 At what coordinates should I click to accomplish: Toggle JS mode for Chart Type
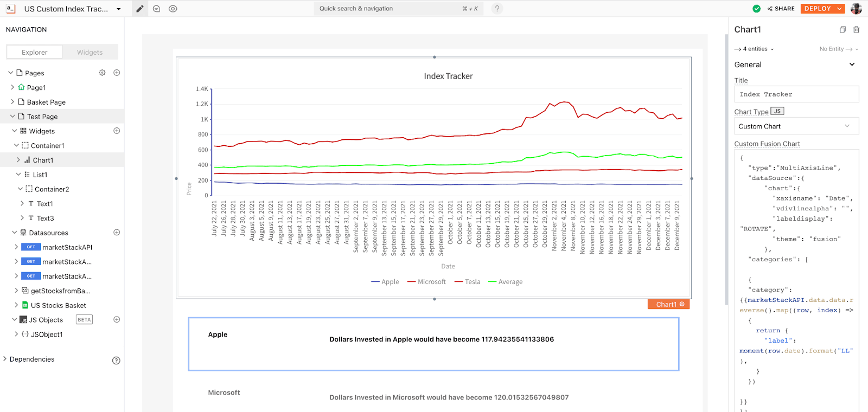(x=777, y=111)
